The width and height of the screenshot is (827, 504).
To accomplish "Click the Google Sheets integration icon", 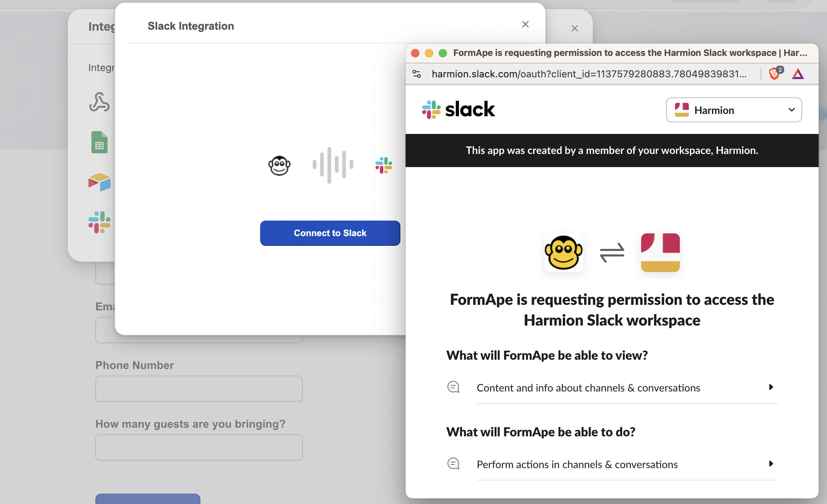I will click(99, 143).
